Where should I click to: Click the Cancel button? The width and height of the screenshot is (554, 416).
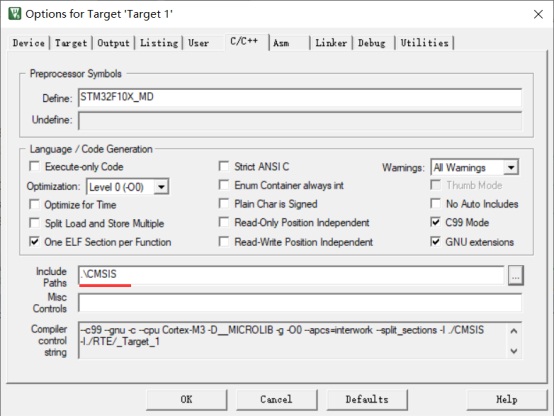(276, 400)
